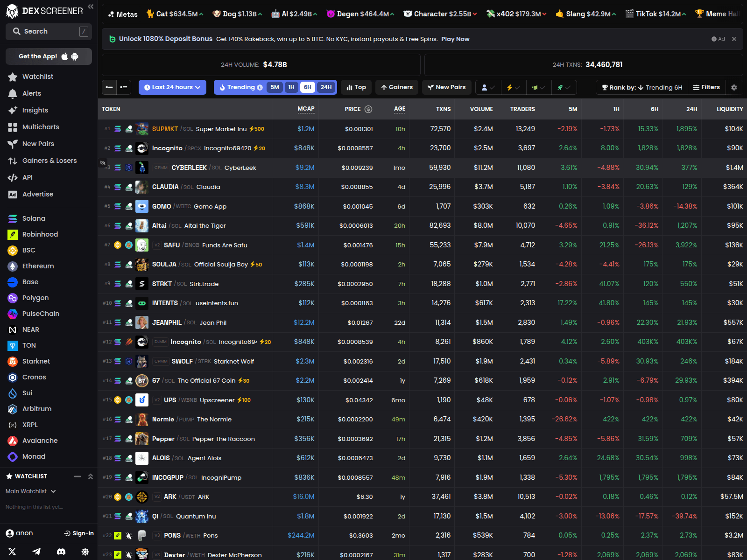The height and width of the screenshot is (560, 747).
Task: Minimize watchlist panel with dash
Action: 78,476
